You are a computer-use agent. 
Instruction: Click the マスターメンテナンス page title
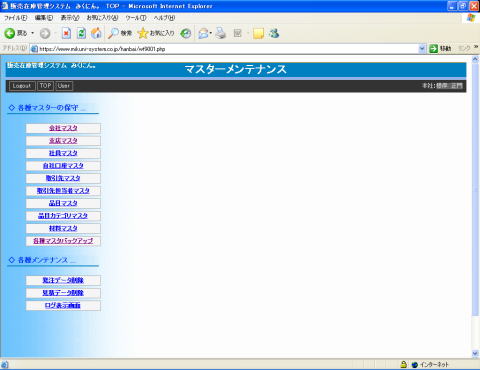point(235,69)
